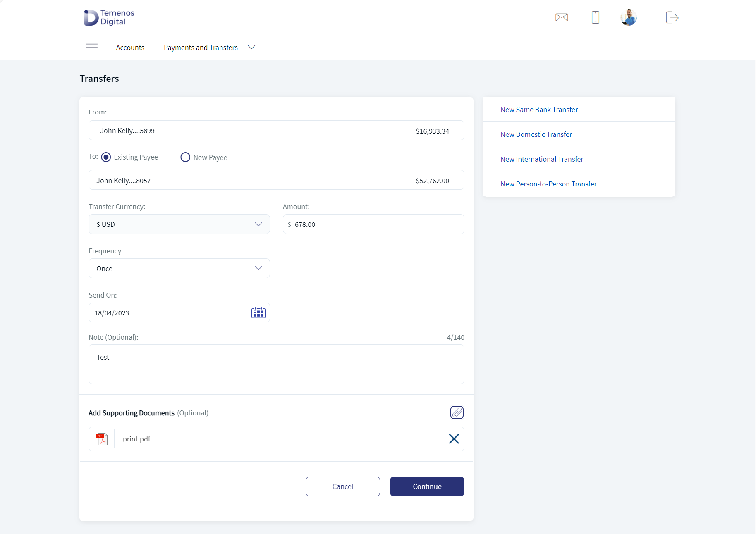Click the paperclip attach document icon
The image size is (756, 534).
coord(457,412)
